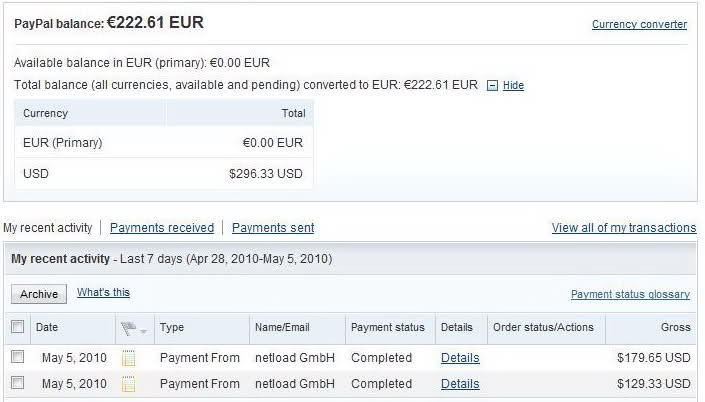
Task: Collapse currency totals with the minus icon
Action: point(492,85)
